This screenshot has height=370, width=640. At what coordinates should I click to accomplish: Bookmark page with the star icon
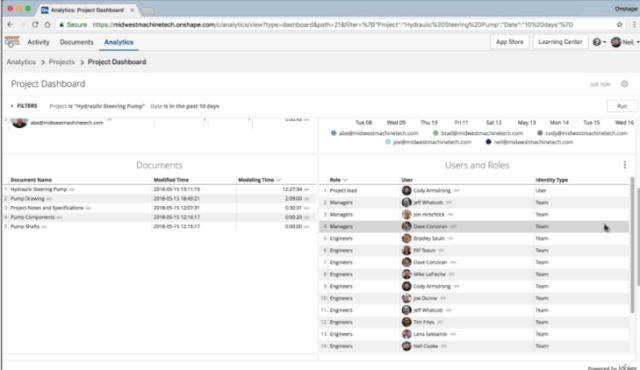(x=620, y=24)
